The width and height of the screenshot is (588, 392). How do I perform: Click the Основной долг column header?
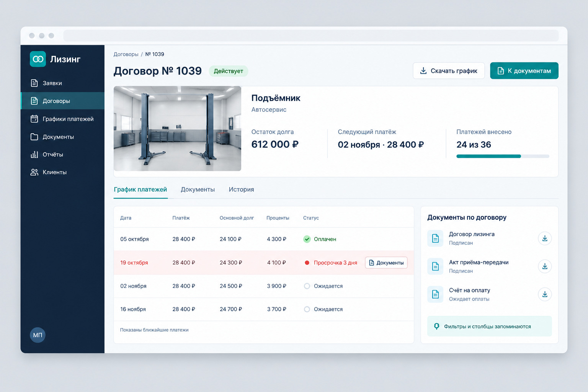pyautogui.click(x=237, y=218)
